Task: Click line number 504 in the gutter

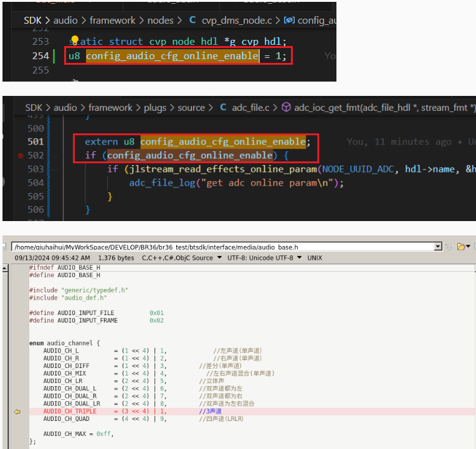Action: click(36, 182)
